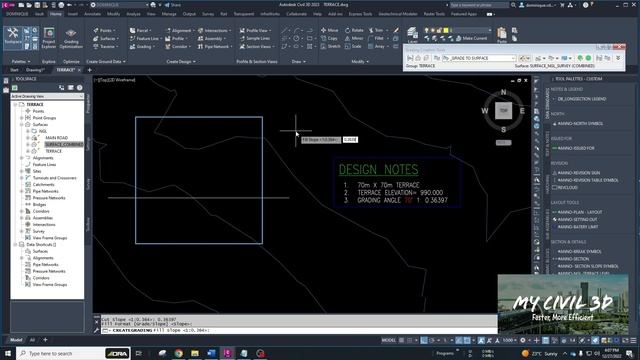Click Undo in quick access toolbar
This screenshot has width=640, height=360.
click(x=69, y=5)
